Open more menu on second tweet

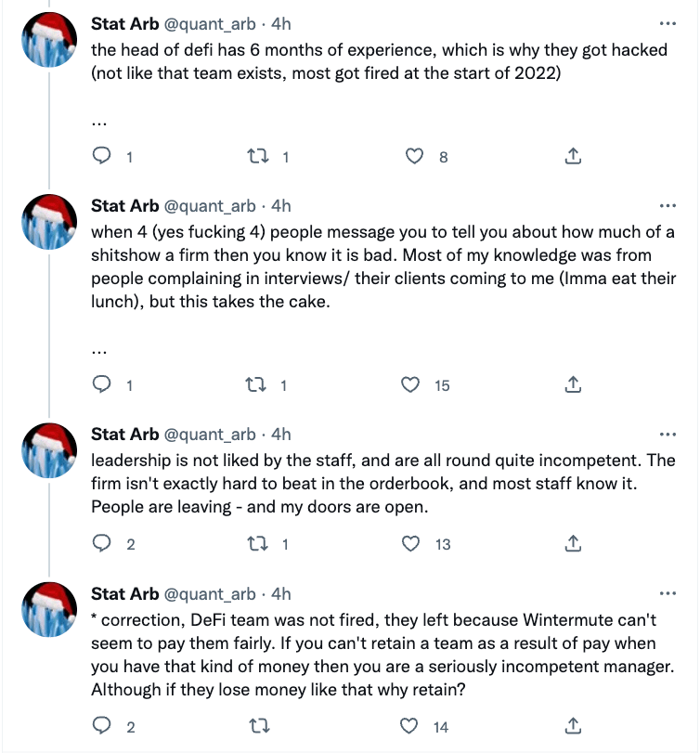point(667,206)
